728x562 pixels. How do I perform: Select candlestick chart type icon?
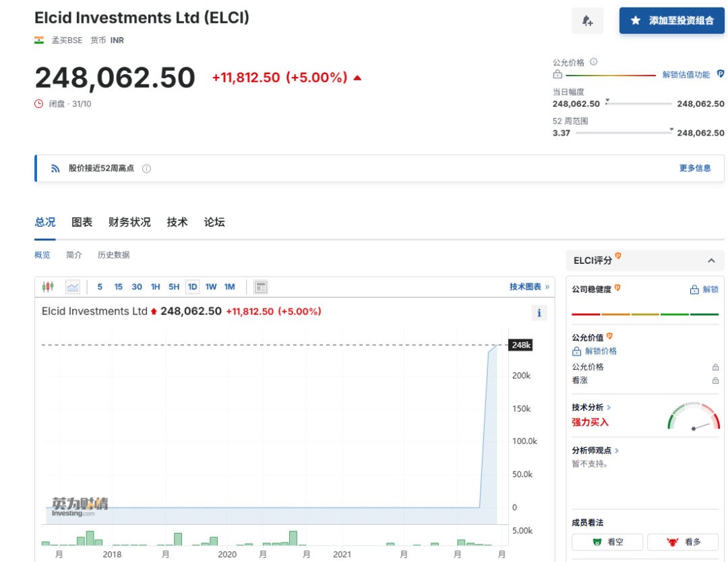click(48, 287)
